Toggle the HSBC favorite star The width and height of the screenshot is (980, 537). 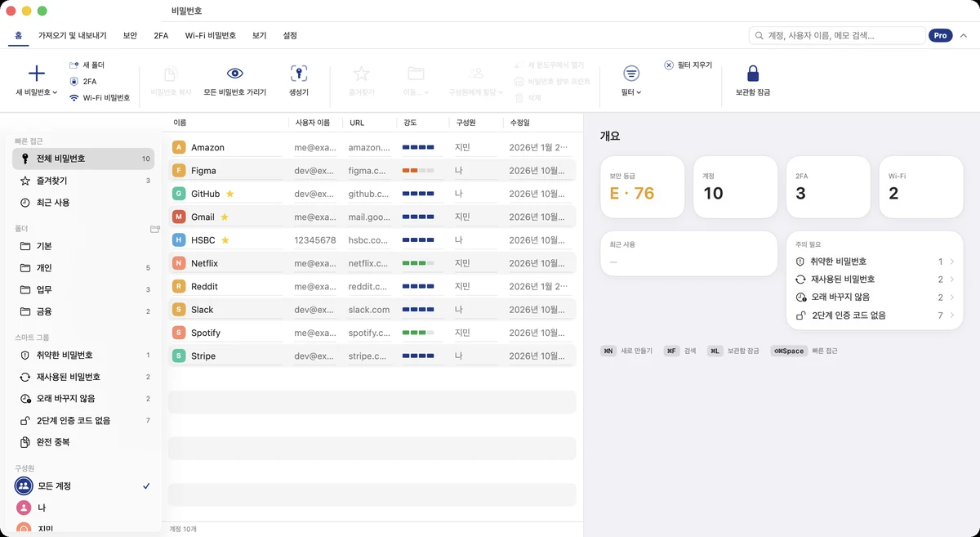225,240
